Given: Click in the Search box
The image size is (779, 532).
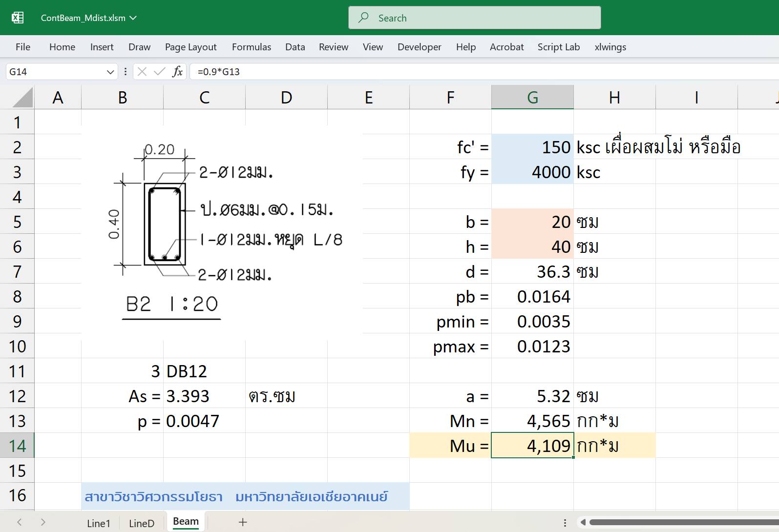Looking at the screenshot, I should tap(474, 18).
